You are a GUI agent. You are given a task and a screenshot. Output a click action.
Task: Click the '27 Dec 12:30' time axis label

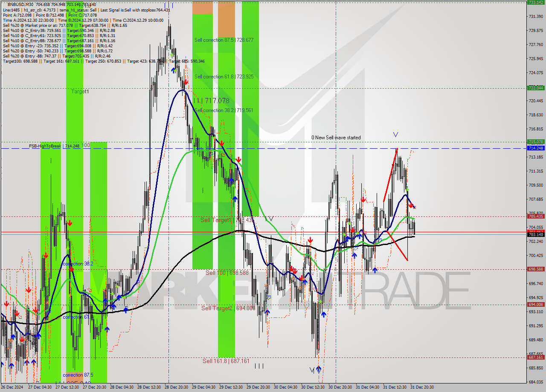[x=68, y=387]
